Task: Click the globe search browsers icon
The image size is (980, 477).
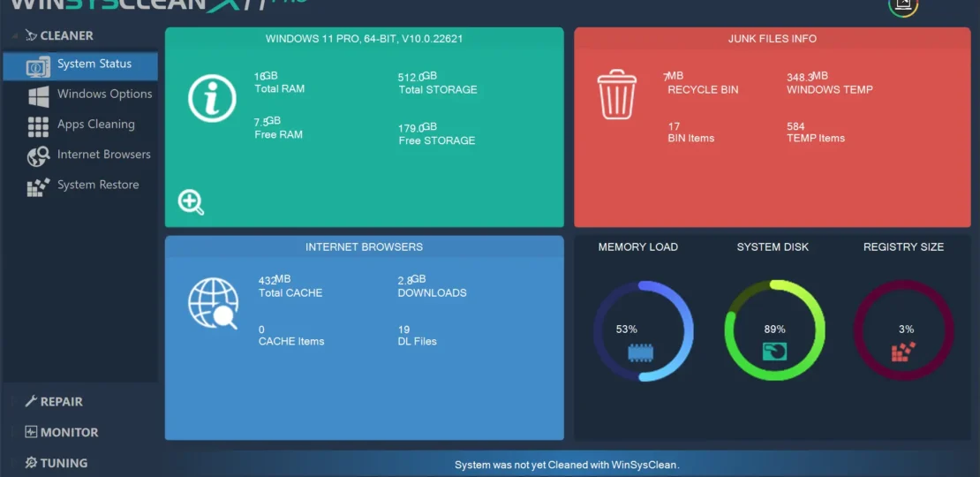Action: coord(213,304)
